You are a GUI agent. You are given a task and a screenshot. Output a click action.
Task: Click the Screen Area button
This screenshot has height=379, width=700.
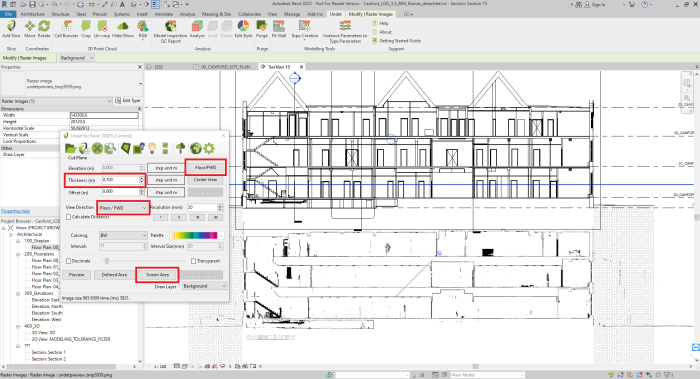pos(157,275)
